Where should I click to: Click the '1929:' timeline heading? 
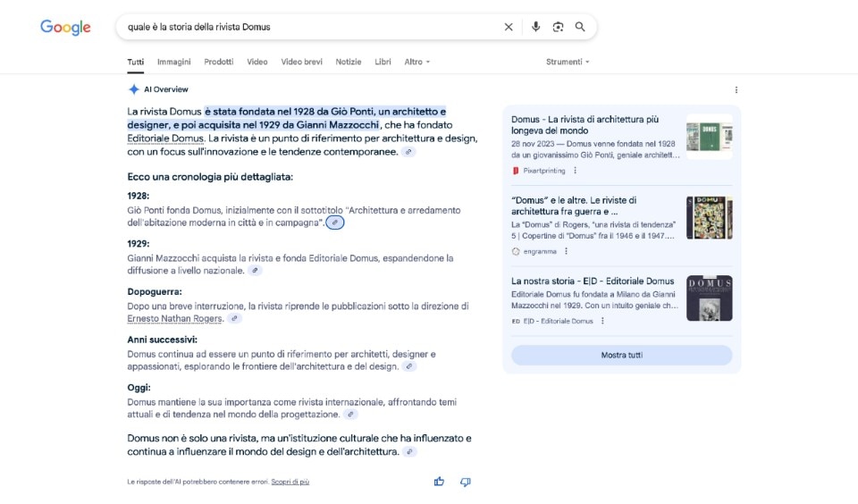(139, 244)
